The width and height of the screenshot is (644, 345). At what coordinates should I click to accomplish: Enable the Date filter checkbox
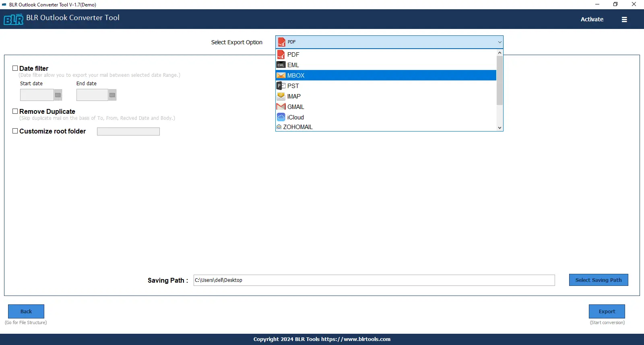point(15,68)
